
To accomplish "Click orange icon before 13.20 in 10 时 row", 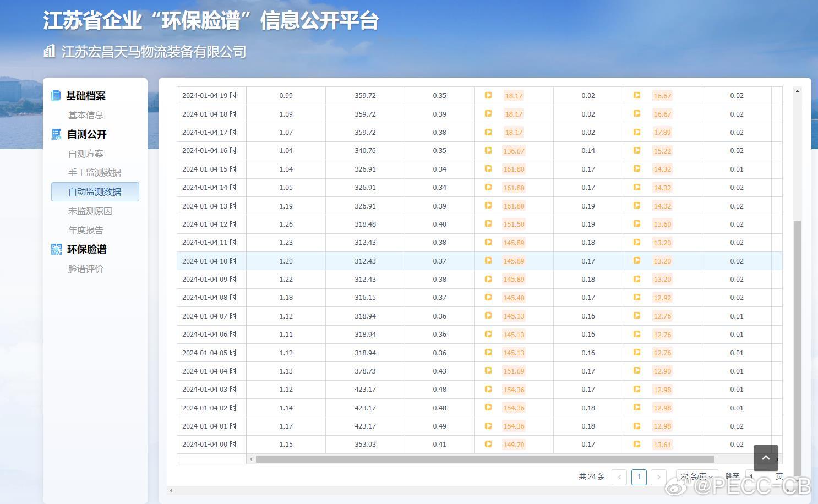I will point(637,261).
